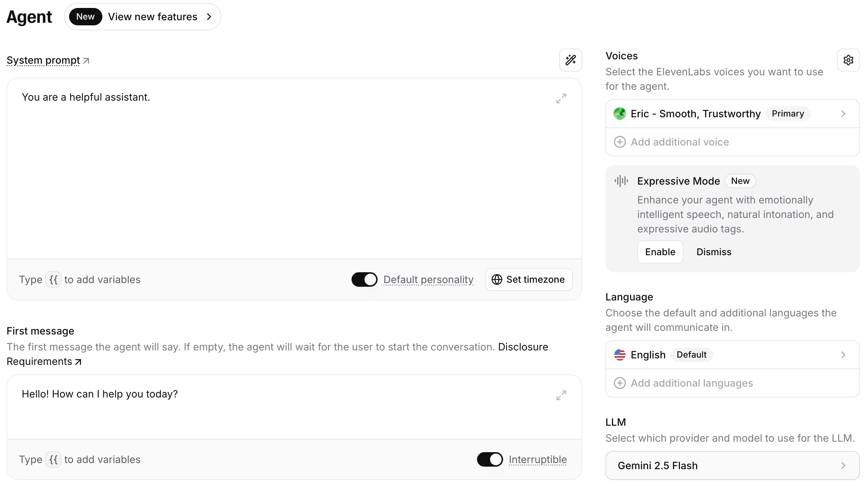
Task: Click View new features banner
Action: (142, 17)
